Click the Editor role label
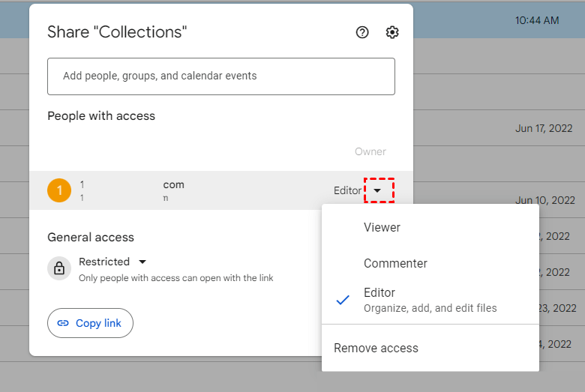Image resolution: width=585 pixels, height=392 pixels. [347, 190]
